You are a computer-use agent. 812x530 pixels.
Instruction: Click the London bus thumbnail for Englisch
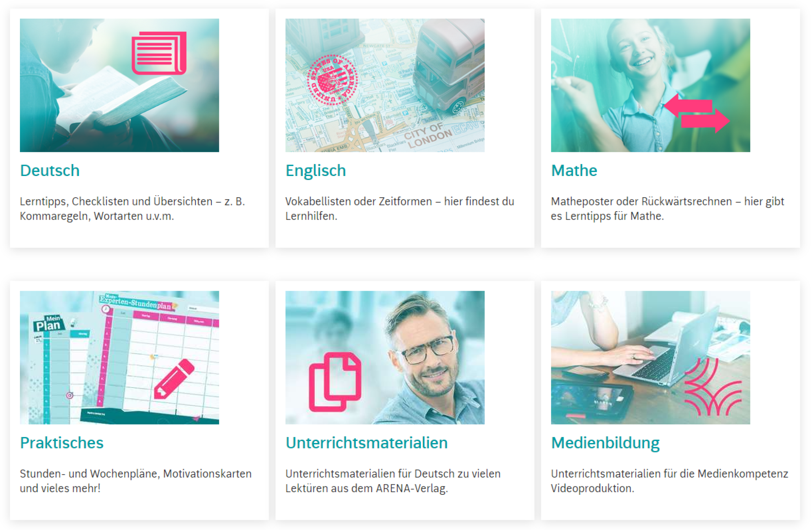coord(385,85)
